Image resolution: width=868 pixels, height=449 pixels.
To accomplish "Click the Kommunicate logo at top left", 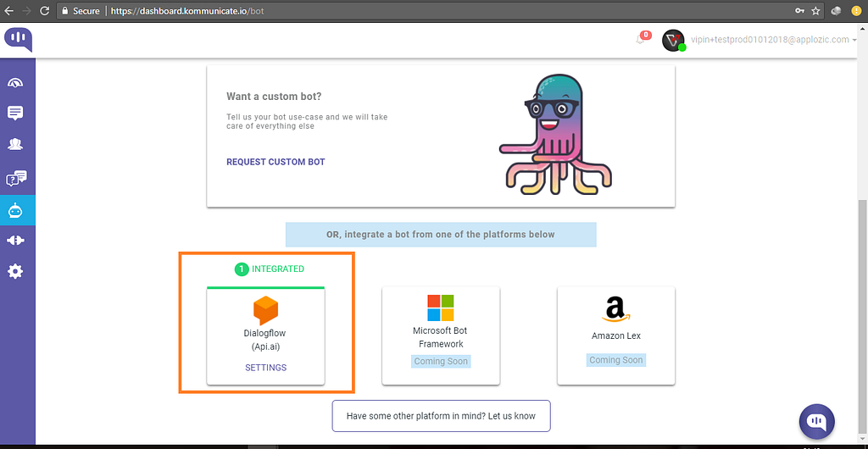I will coord(19,39).
